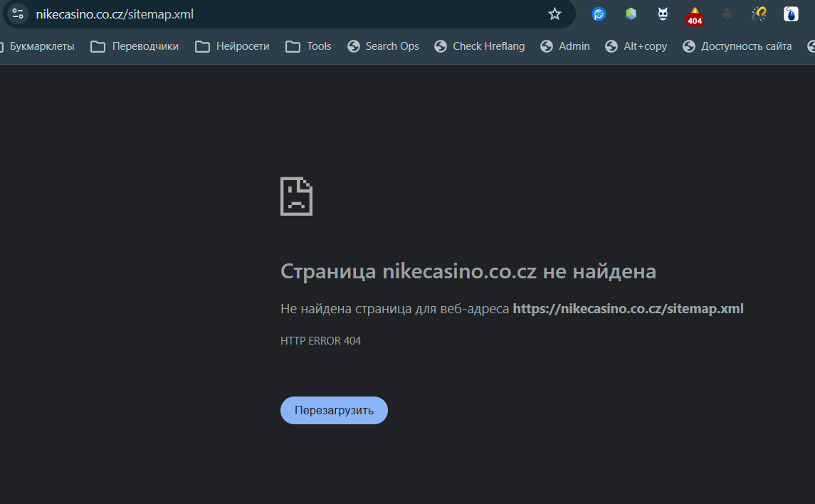Open the Admin bookmark

[565, 46]
